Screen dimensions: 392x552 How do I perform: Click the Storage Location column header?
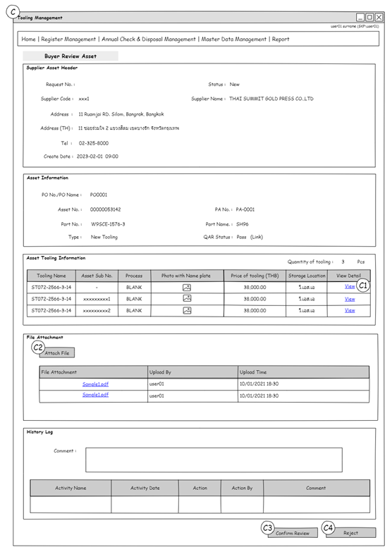pos(307,276)
